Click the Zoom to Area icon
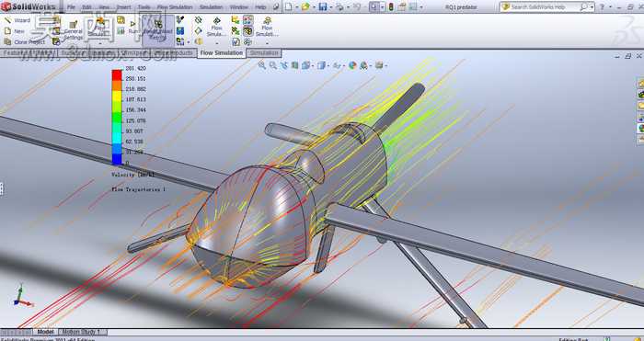The width and height of the screenshot is (644, 341). point(272,65)
